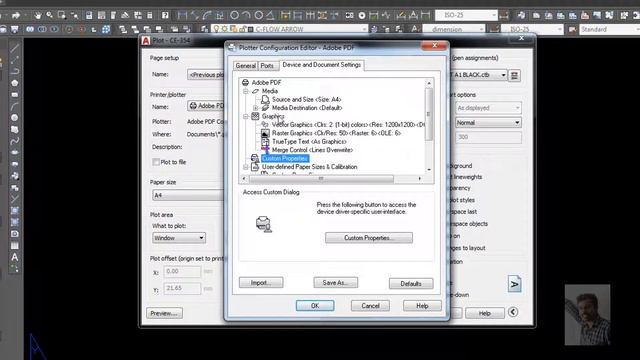
Task: Click the Save As... button
Action: click(x=336, y=282)
